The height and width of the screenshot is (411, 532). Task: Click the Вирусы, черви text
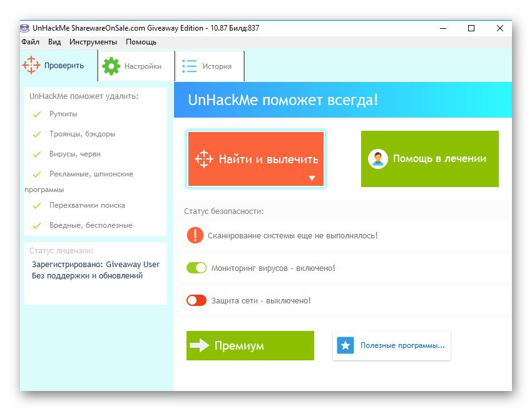pos(75,154)
